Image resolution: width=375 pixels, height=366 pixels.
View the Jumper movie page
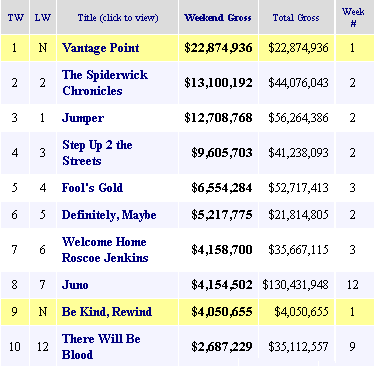(x=83, y=118)
